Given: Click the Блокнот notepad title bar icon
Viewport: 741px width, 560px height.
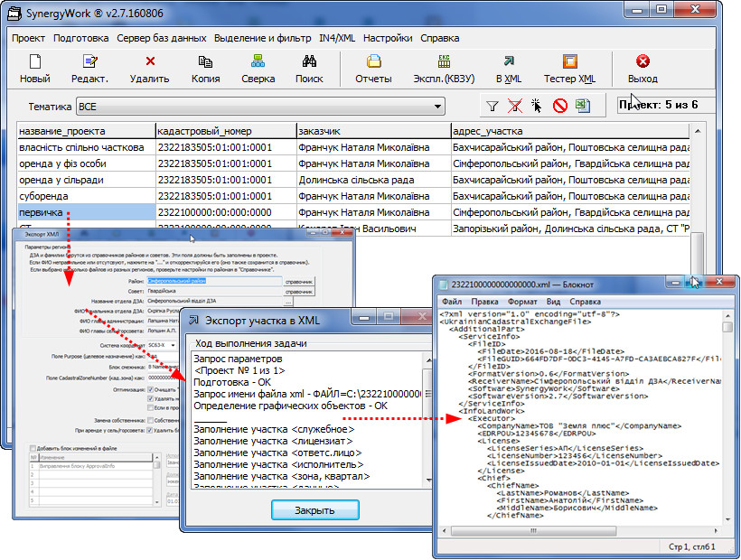Looking at the screenshot, I should pyautogui.click(x=444, y=285).
